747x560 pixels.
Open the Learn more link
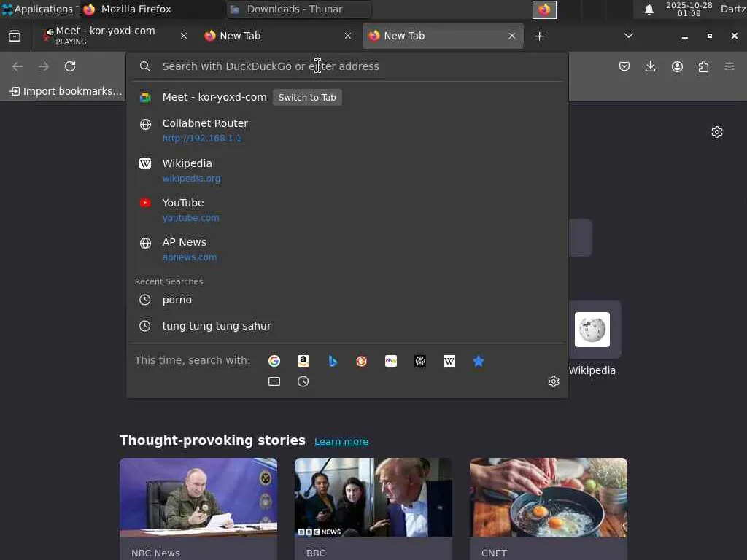(x=341, y=441)
